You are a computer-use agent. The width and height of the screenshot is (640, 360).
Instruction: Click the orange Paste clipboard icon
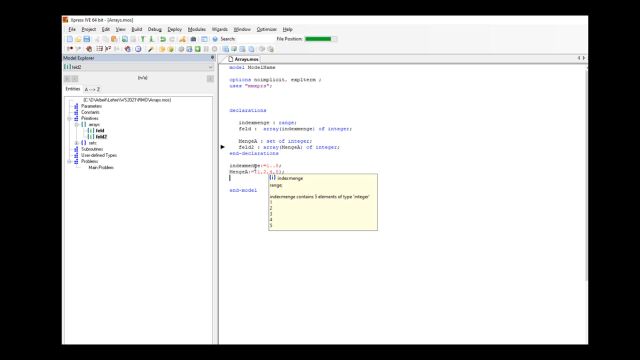click(x=114, y=39)
